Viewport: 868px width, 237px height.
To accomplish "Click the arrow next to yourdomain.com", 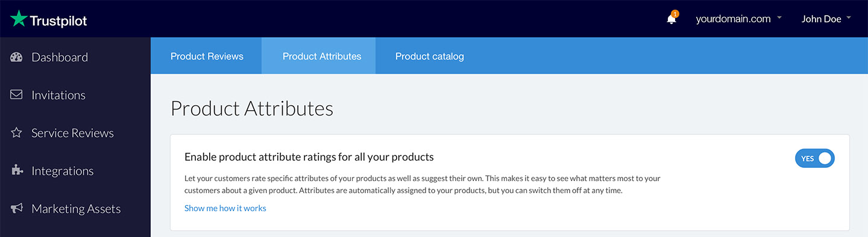I will (779, 18).
